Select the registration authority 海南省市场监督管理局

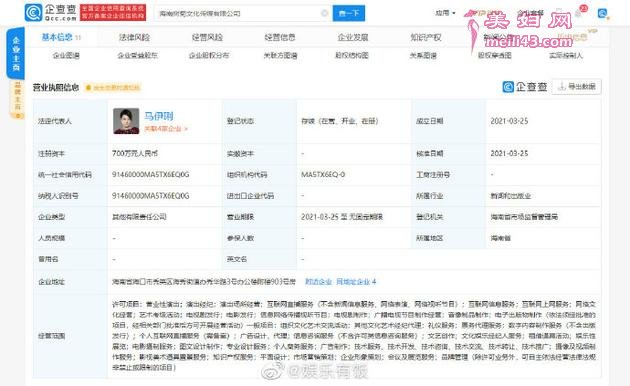tap(524, 217)
